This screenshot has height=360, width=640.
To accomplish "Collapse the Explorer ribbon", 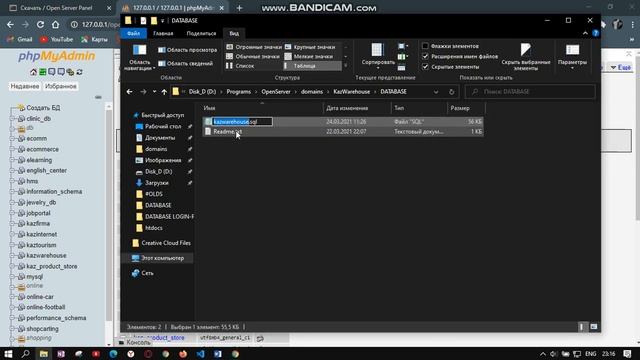I will 585,33.
